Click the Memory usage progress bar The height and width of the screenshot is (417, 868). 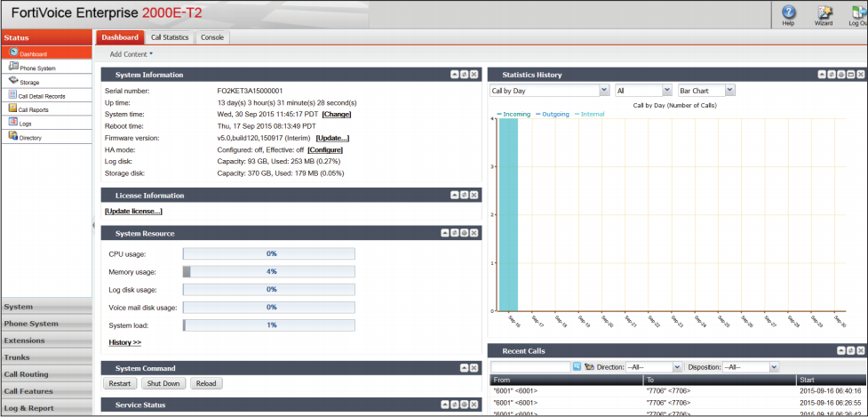pyautogui.click(x=269, y=271)
